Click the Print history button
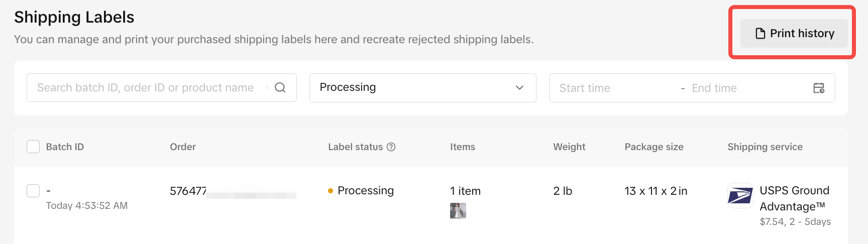 pyautogui.click(x=794, y=34)
